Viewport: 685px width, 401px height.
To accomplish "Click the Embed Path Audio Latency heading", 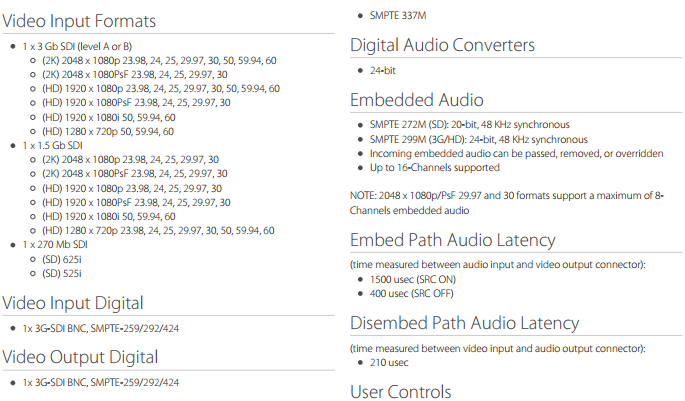I will 452,239.
